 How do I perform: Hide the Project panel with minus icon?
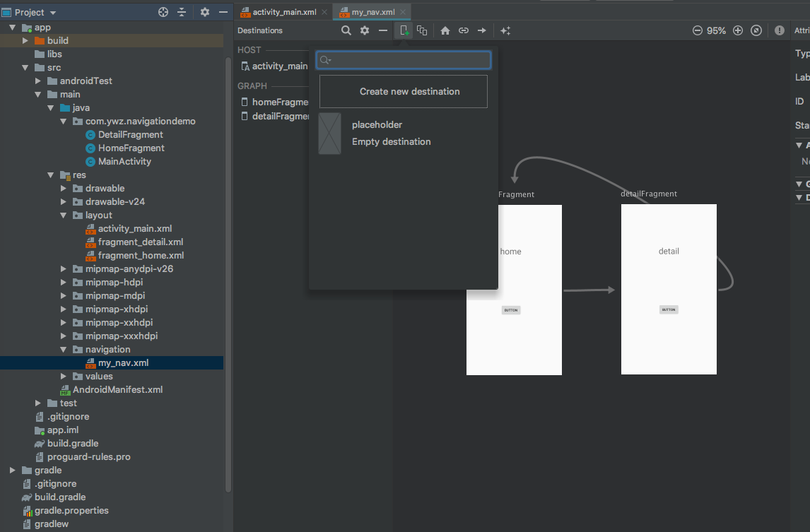(223, 12)
